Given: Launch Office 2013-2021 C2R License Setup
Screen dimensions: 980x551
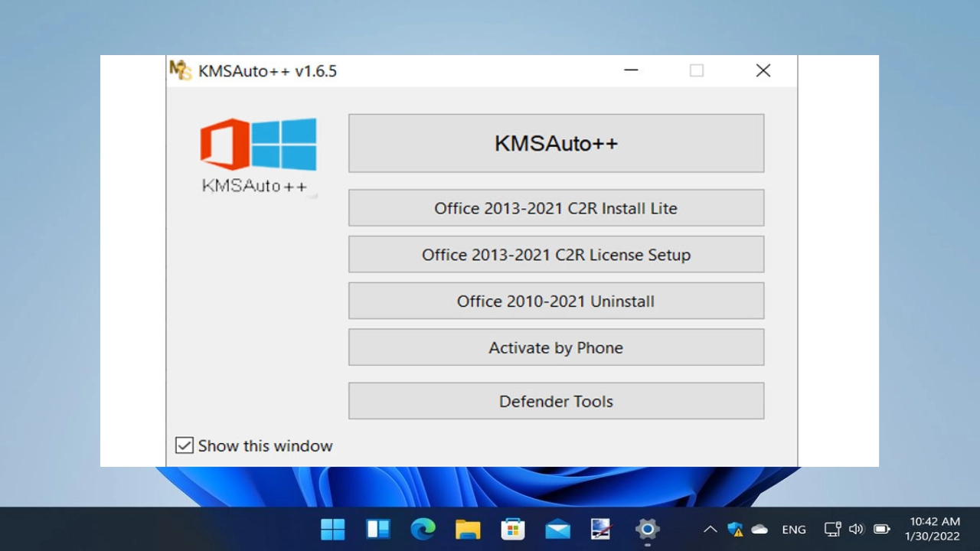Looking at the screenshot, I should coord(556,255).
